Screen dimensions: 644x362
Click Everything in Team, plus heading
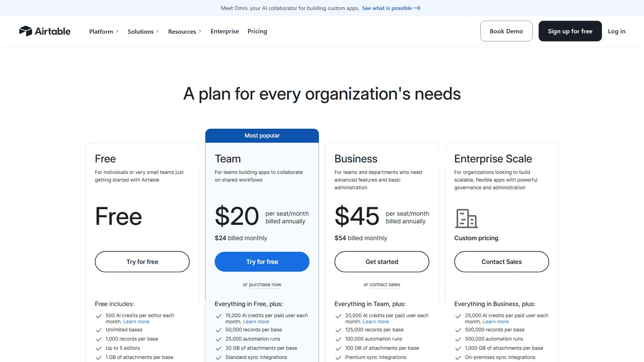click(x=370, y=304)
